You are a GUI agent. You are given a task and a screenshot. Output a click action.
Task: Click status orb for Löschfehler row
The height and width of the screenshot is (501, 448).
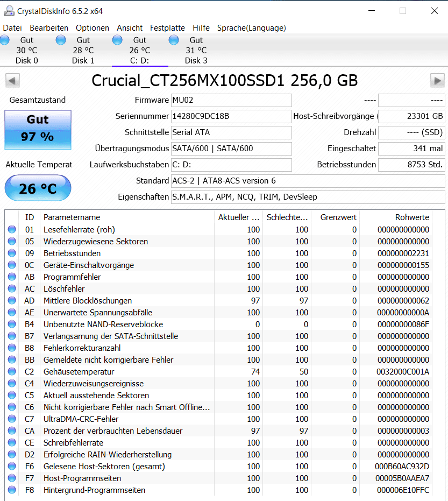pos(12,288)
